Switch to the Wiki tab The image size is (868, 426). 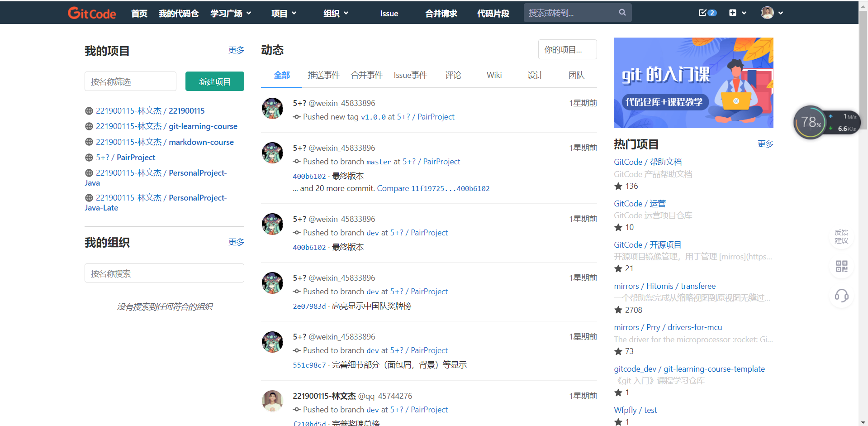[x=494, y=75]
